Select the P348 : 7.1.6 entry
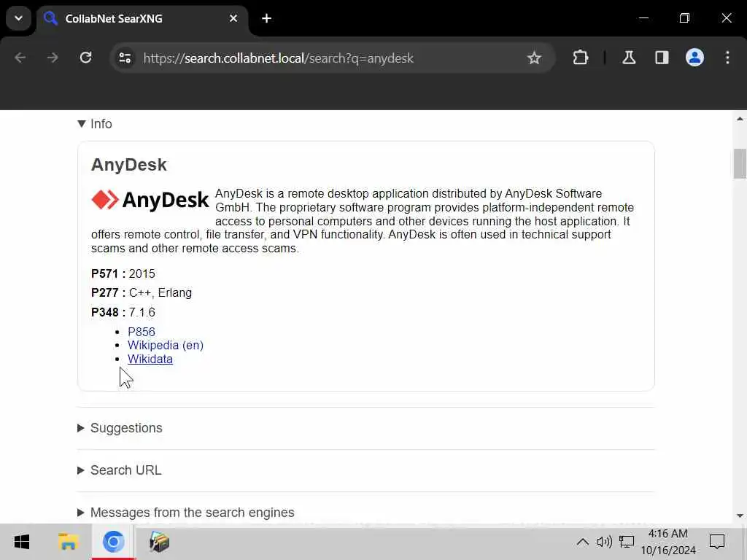The width and height of the screenshot is (747, 560). pyautogui.click(x=123, y=312)
